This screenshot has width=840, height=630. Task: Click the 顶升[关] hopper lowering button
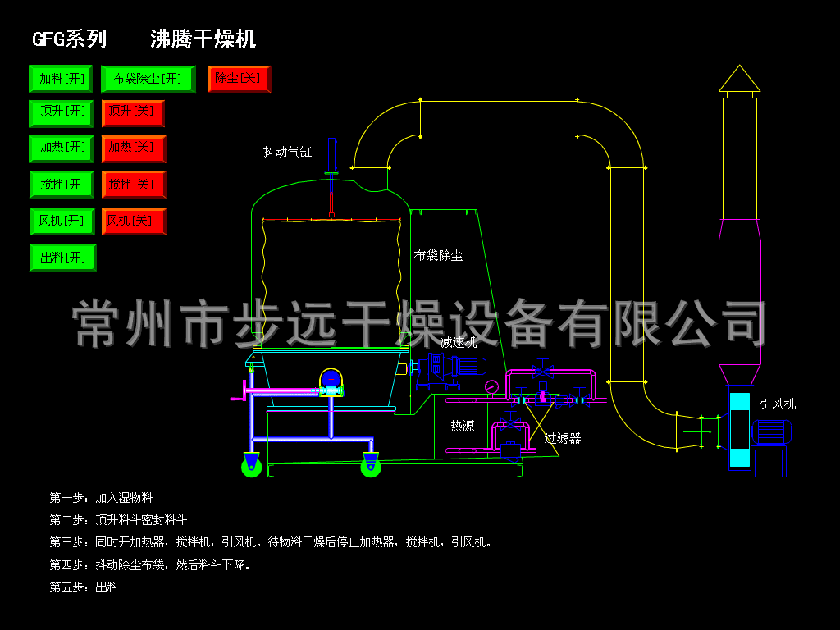point(134,113)
